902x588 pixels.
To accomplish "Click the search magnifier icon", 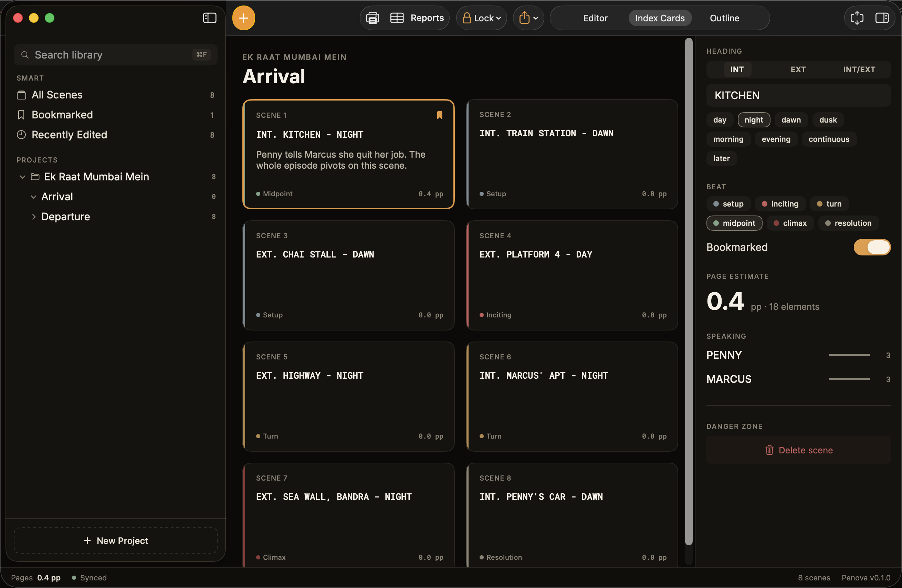I will 25,55.
